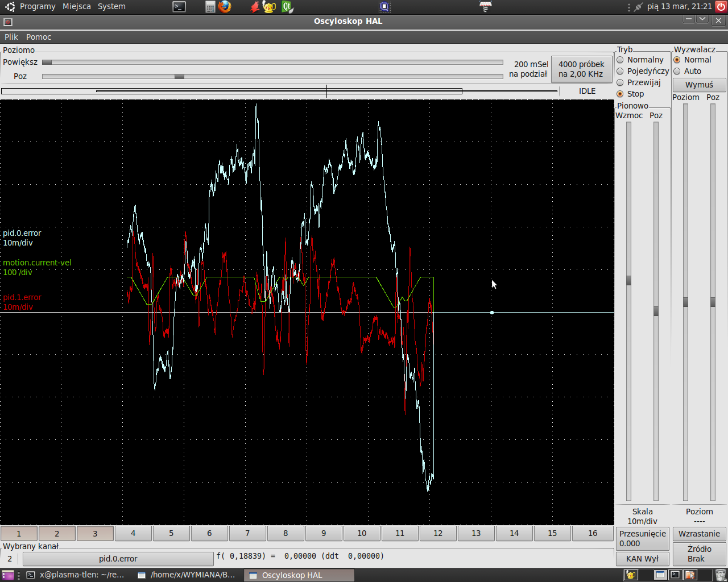The height and width of the screenshot is (582, 728).
Task: Enable channel 15
Action: point(552,533)
